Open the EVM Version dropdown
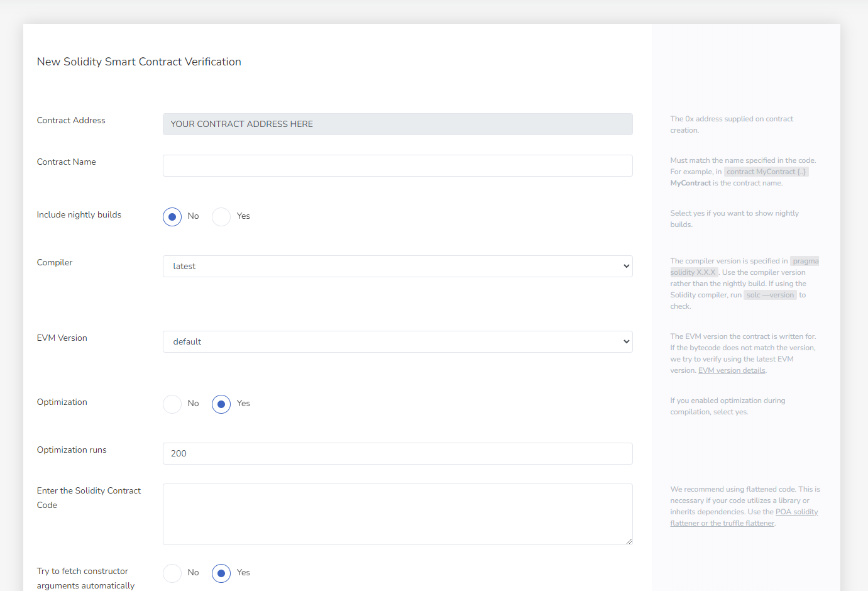The height and width of the screenshot is (591, 868). click(397, 341)
